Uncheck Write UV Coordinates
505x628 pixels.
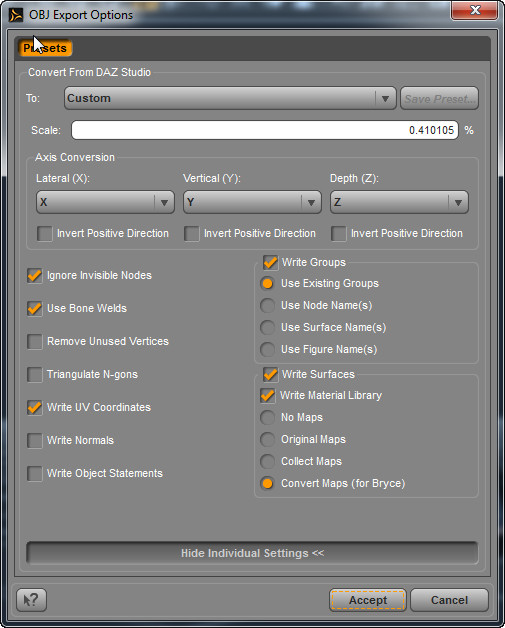(35, 407)
